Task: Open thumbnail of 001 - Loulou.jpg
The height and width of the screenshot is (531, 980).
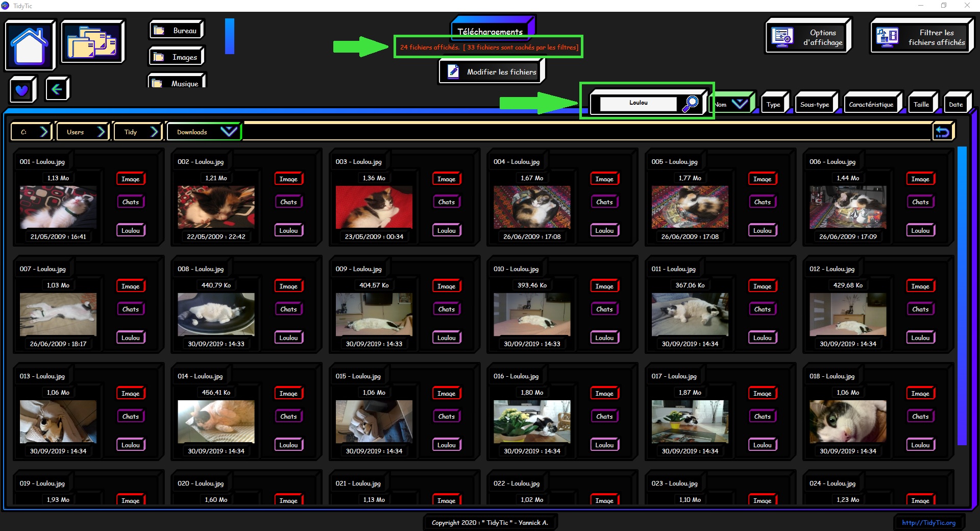Action: pyautogui.click(x=58, y=207)
